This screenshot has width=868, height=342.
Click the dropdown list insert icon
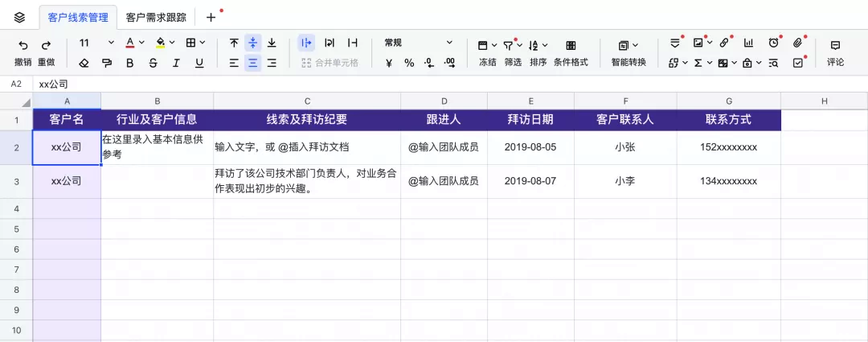[x=675, y=43]
